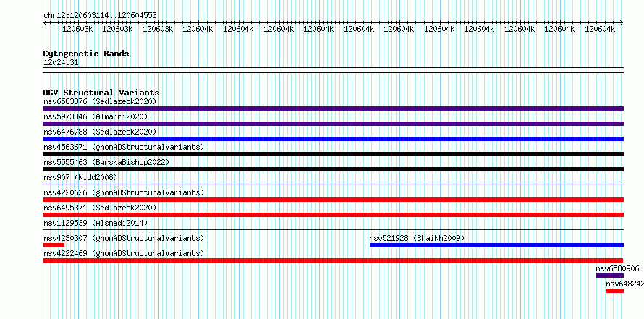This screenshot has width=644, height=319.
Task: Click the nsv907 (Kidd2008) label
Action: (x=80, y=177)
